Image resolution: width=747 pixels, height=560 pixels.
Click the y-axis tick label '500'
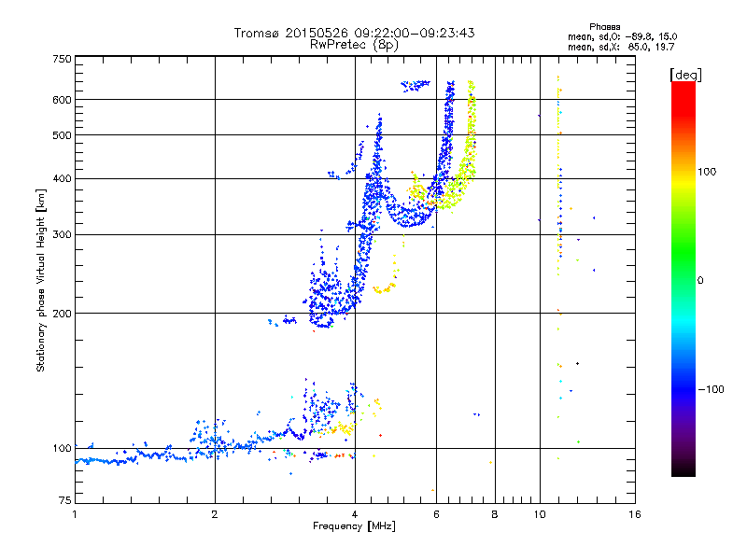tap(63, 135)
